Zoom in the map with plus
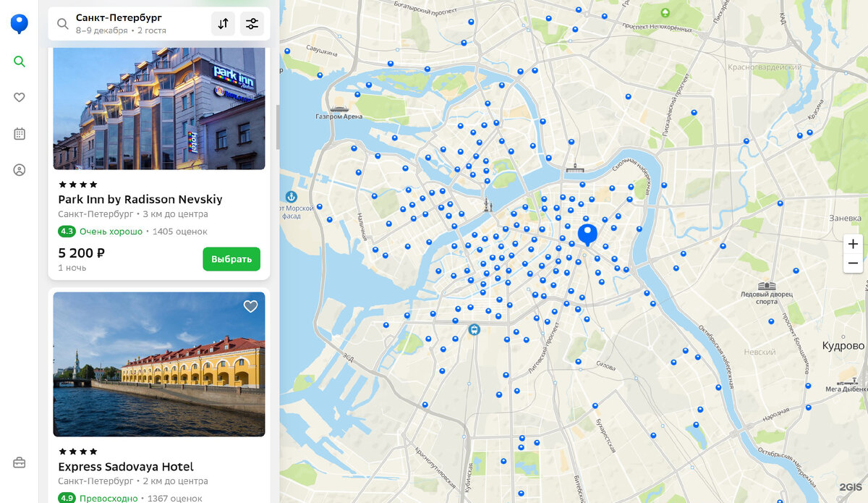 click(x=854, y=244)
